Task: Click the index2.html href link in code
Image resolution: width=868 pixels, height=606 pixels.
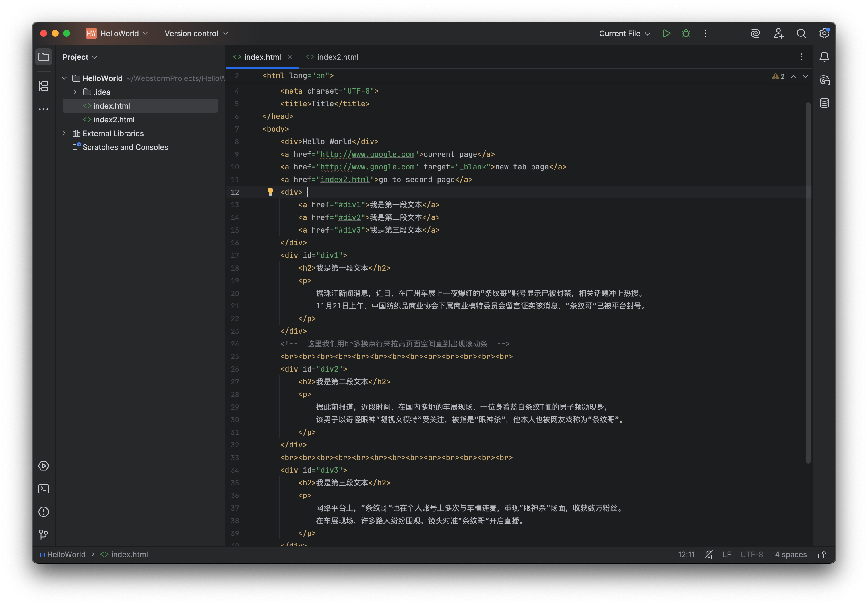Action: point(345,179)
